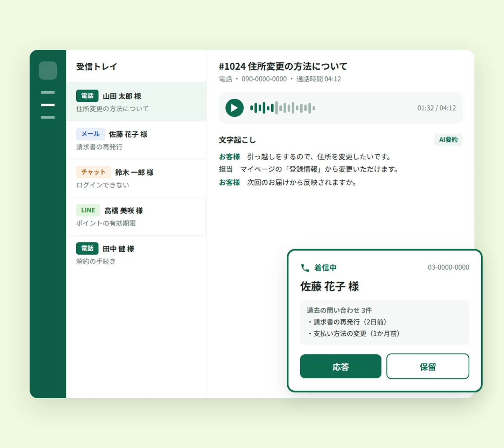Answer the call with 応答 button
504x448 pixels.
click(341, 366)
